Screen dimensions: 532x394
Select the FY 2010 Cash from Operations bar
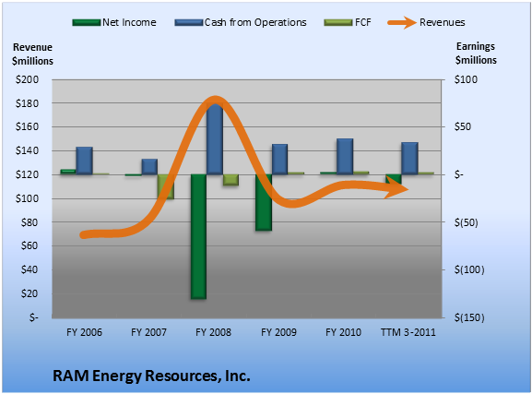345,157
